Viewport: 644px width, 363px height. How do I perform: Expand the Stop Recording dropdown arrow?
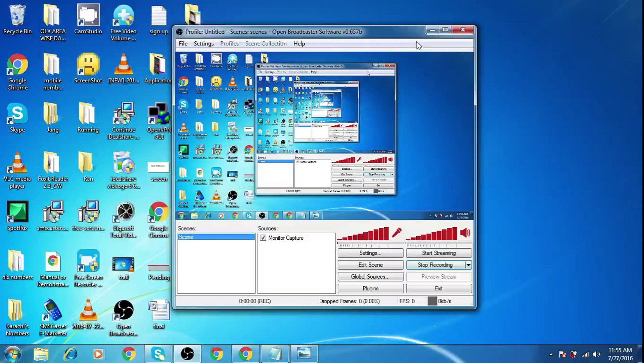[468, 265]
